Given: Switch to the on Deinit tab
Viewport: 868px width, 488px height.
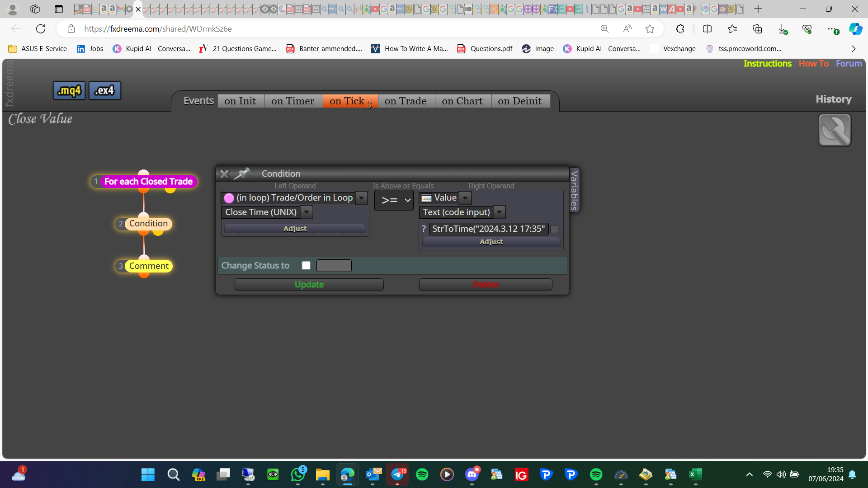Looking at the screenshot, I should [520, 101].
